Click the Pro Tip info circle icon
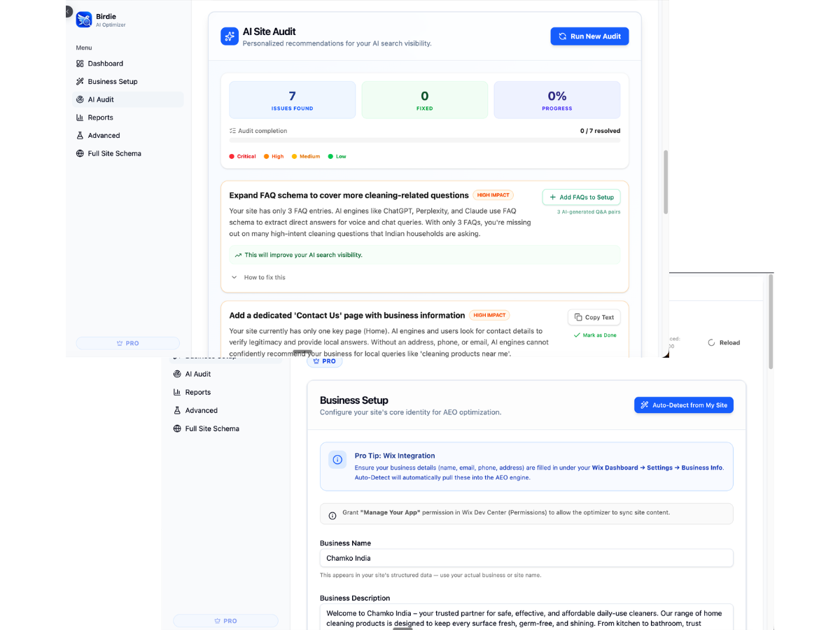Viewport: 840px width, 630px height. click(337, 460)
